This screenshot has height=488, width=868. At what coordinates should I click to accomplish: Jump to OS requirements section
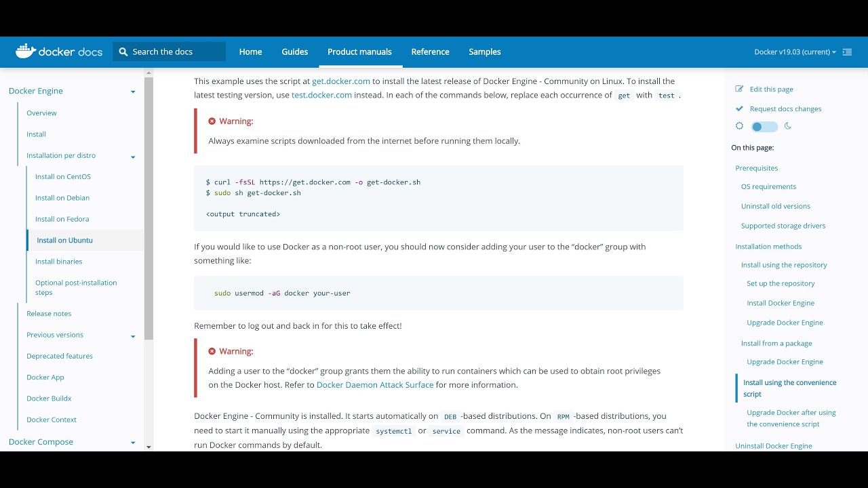click(768, 186)
